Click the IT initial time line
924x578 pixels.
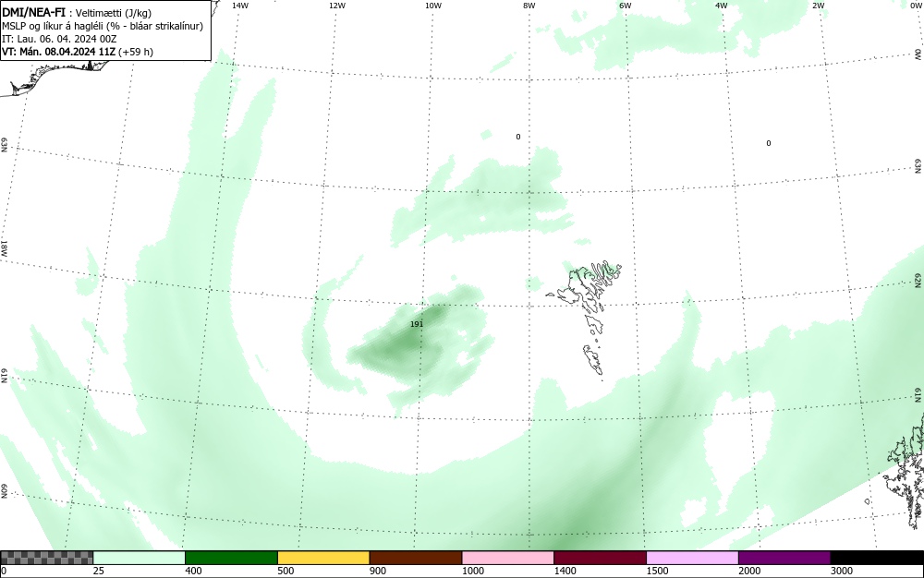pyautogui.click(x=59, y=39)
